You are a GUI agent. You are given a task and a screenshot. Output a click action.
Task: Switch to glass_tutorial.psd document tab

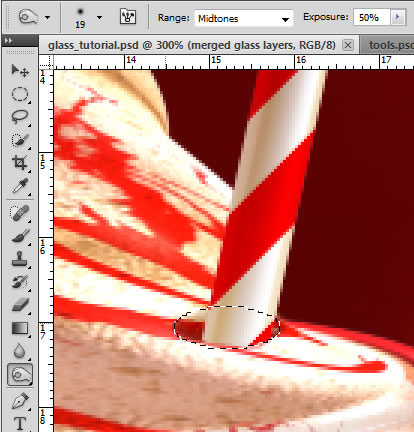[x=192, y=45]
